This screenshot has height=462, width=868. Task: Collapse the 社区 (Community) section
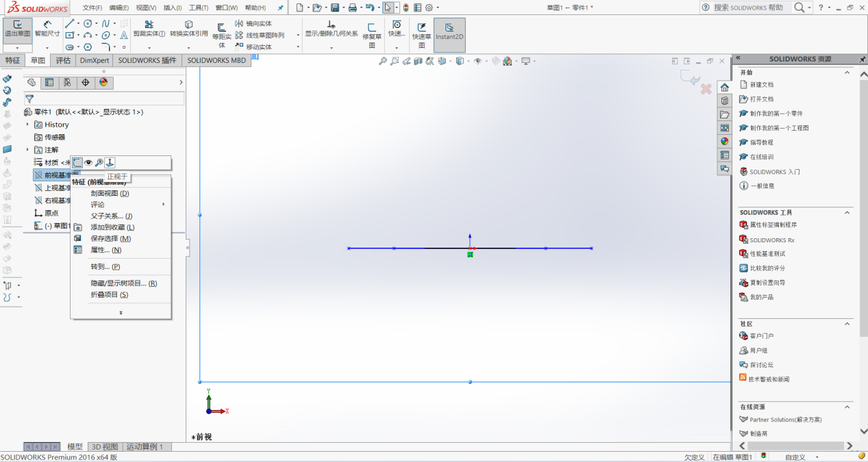[x=847, y=324]
